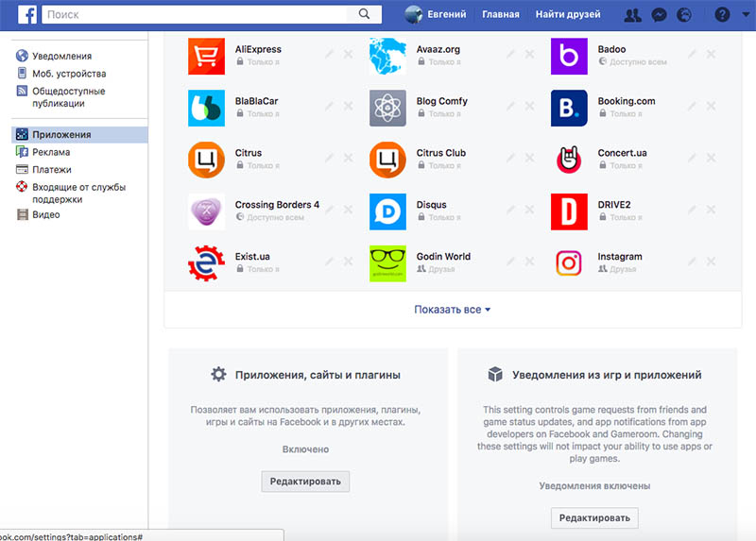Image resolution: width=756 pixels, height=541 pixels.
Task: Open the Avaaz.org app icon
Action: [x=387, y=57]
